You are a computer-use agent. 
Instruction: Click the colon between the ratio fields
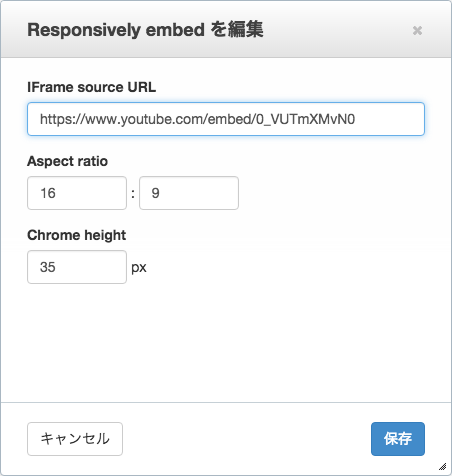point(133,193)
